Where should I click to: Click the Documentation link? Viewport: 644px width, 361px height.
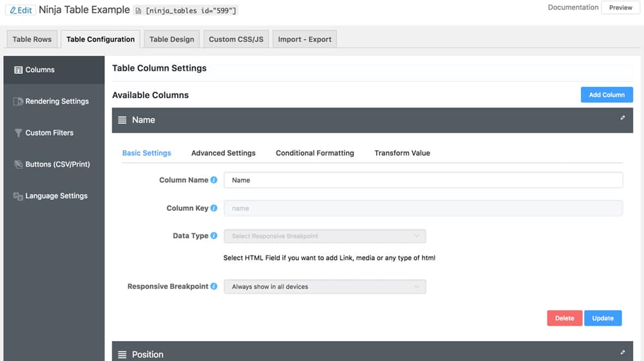point(573,8)
